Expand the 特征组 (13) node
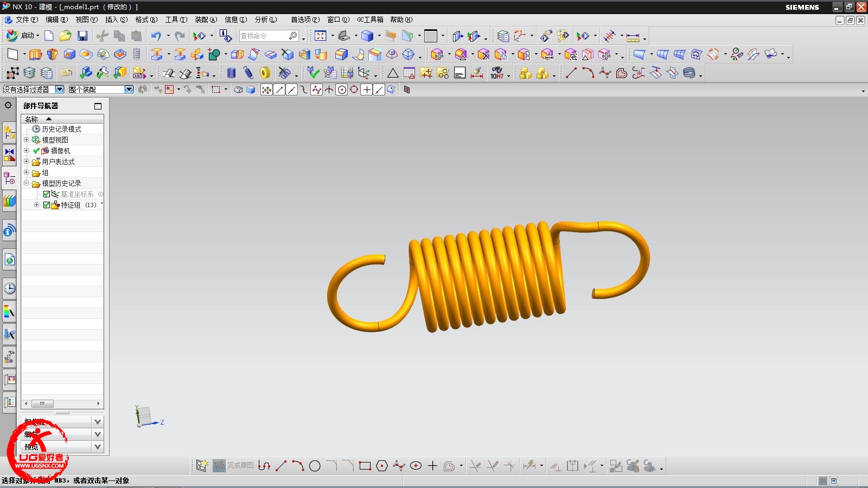868x488 pixels. click(x=36, y=205)
